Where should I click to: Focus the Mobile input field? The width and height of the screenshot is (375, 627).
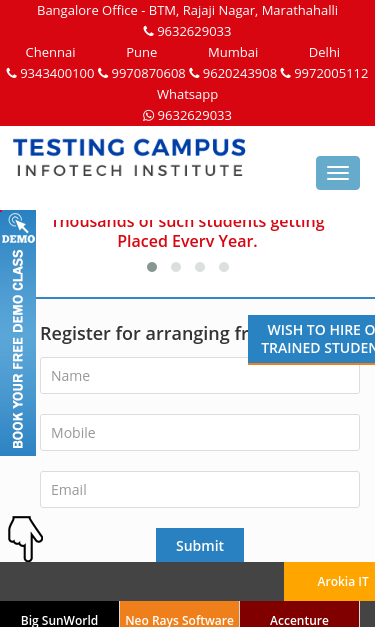click(200, 432)
